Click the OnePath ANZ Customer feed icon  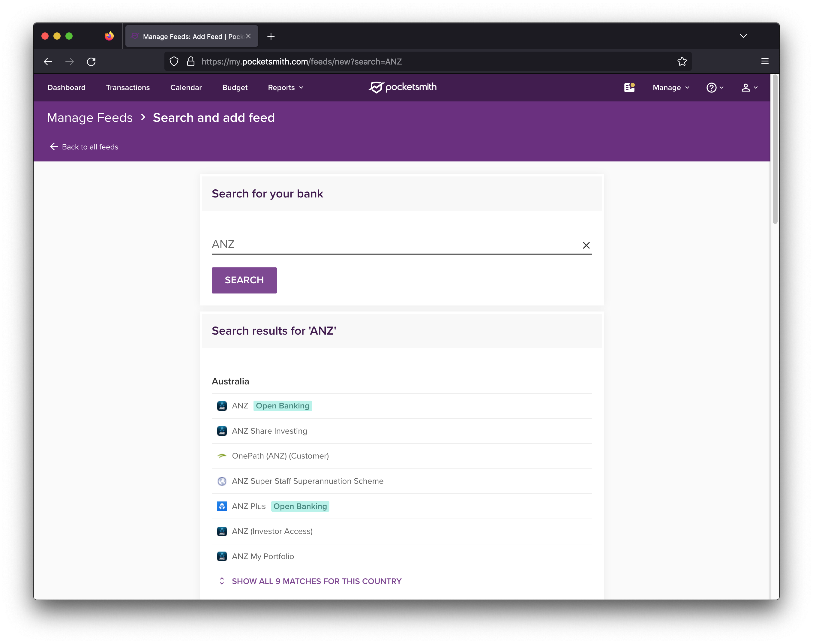pos(222,455)
